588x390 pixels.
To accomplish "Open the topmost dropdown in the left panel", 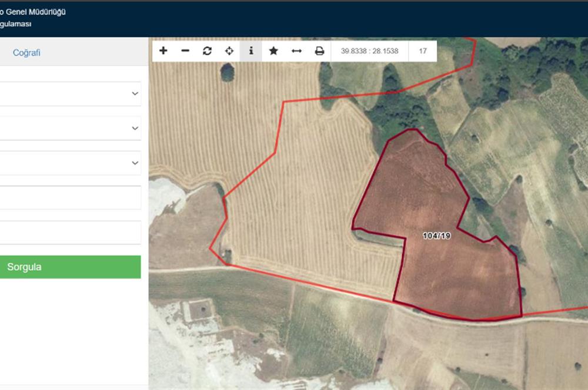I will coord(69,94).
